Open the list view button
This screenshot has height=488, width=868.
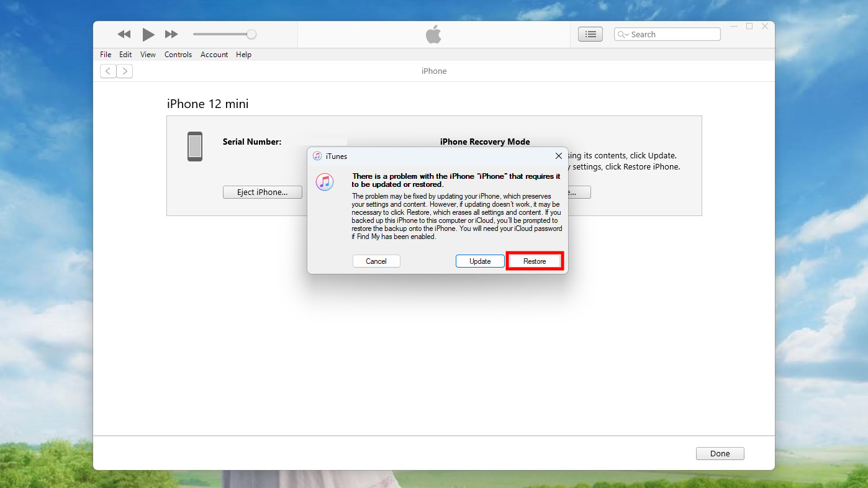tap(590, 34)
